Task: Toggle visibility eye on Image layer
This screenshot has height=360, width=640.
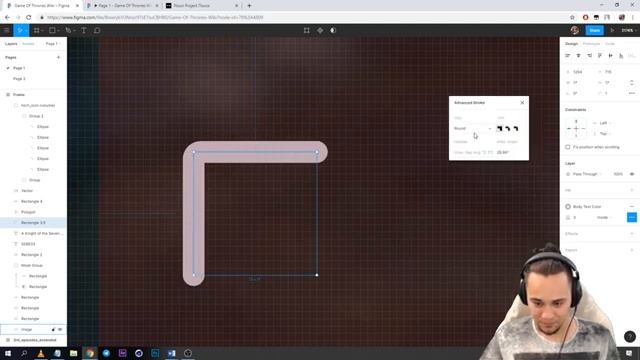Action: pos(60,329)
